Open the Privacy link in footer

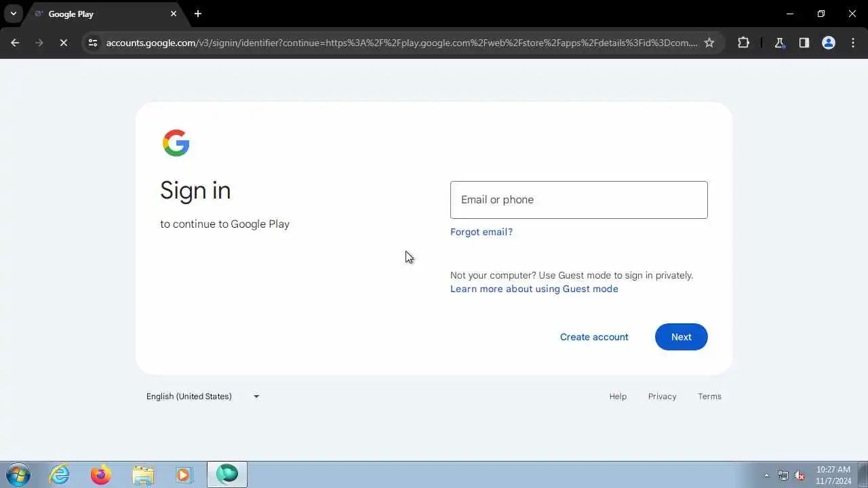pos(662,396)
